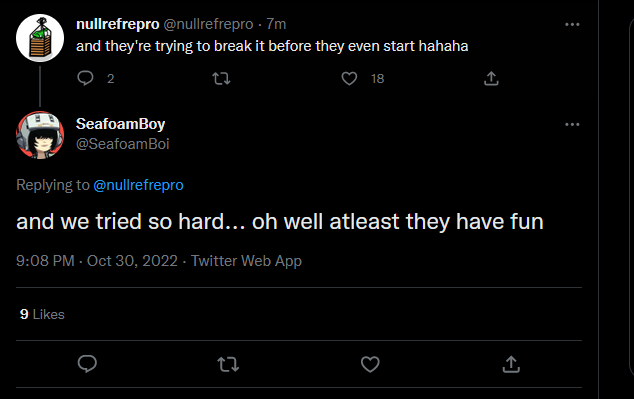
Task: Open SeafoamBoy's avatar
Action: tap(40, 135)
